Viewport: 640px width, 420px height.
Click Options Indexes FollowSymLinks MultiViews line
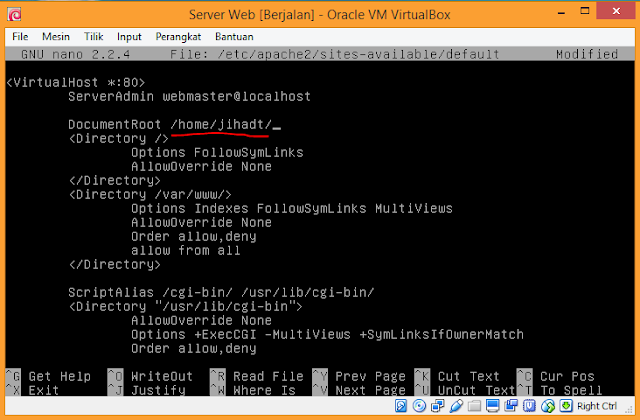(292, 208)
